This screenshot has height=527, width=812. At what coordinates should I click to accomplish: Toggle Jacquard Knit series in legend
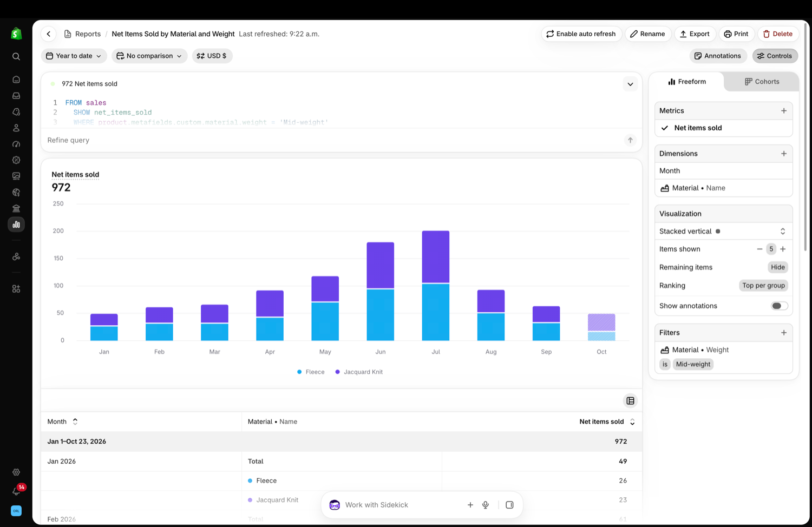point(359,372)
